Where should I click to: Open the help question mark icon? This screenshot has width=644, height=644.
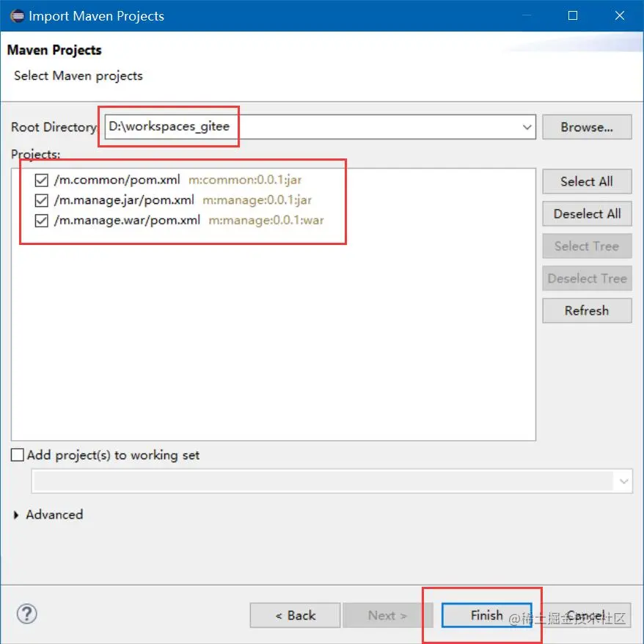pyautogui.click(x=26, y=614)
